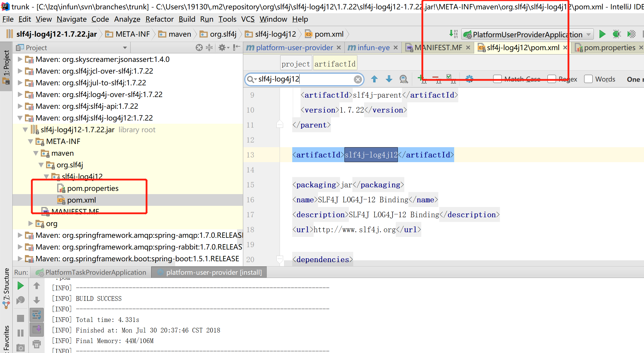Find all occurrences in the editor
Viewport: 644px width, 353px height.
(404, 79)
